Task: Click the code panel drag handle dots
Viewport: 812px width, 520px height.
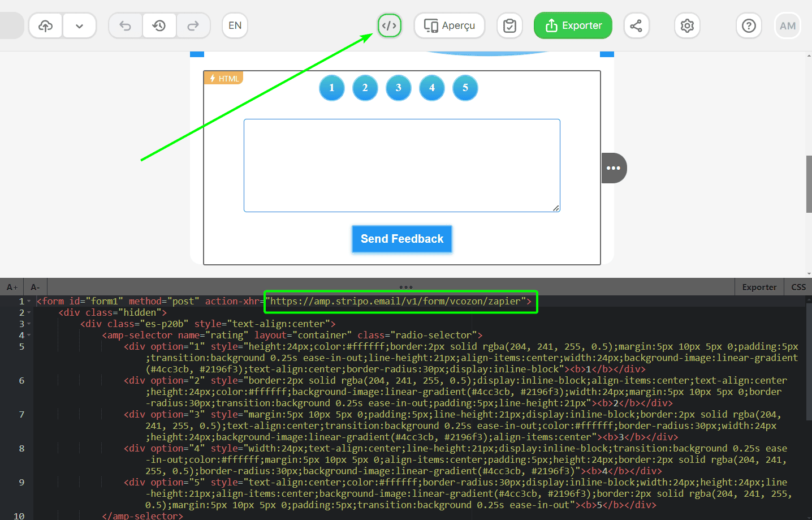Action: tap(406, 287)
